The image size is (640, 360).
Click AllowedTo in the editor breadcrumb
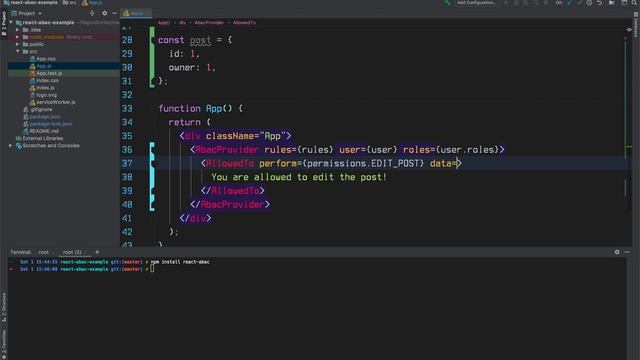click(x=244, y=23)
